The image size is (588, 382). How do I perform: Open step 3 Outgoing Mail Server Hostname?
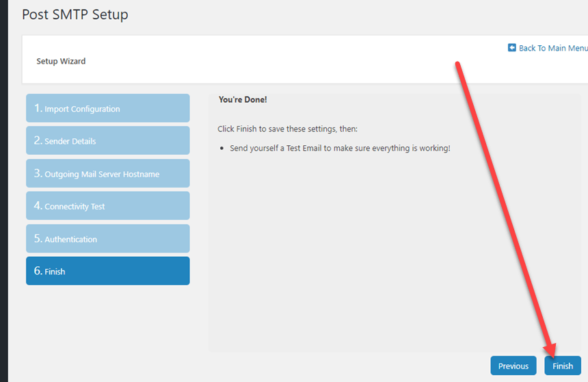[107, 173]
